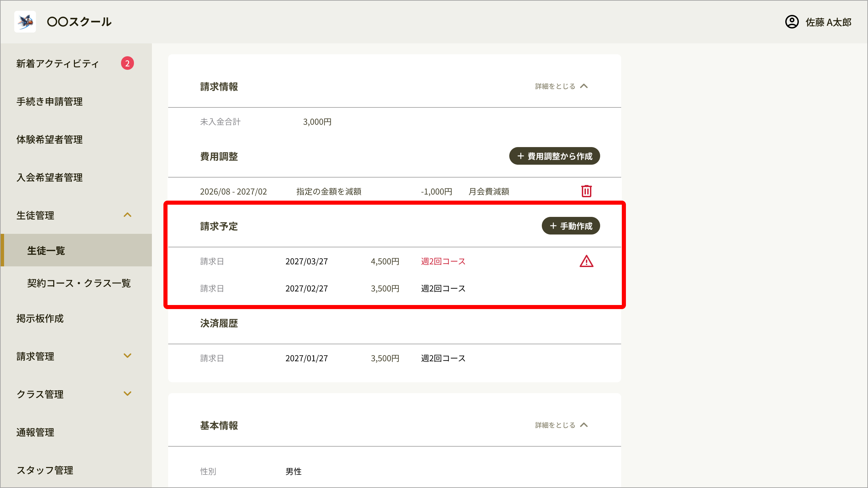Image resolution: width=868 pixels, height=488 pixels.
Task: Click the 男性 gender value
Action: coord(293,471)
